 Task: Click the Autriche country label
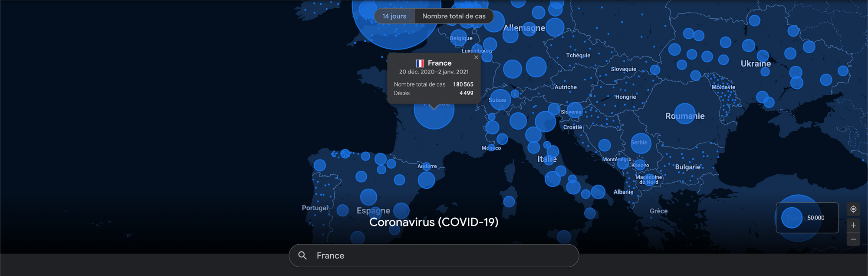pos(566,87)
